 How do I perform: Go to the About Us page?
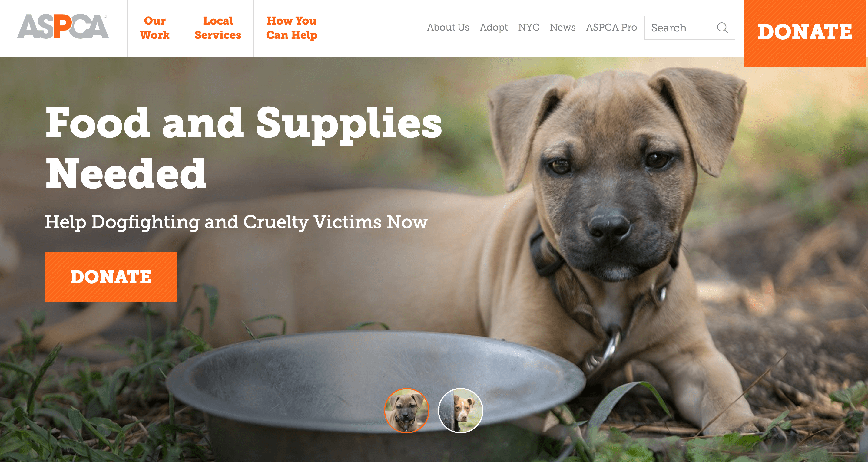(448, 27)
